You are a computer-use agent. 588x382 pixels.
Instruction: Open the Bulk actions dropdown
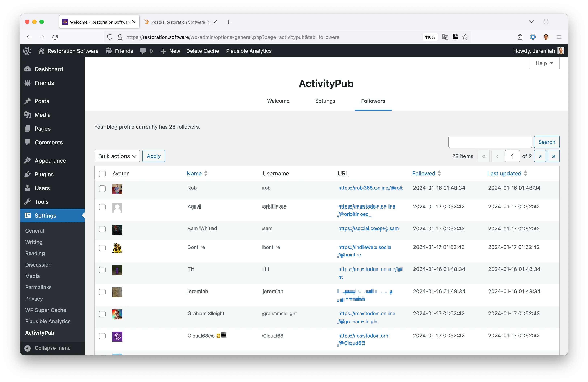tap(117, 156)
